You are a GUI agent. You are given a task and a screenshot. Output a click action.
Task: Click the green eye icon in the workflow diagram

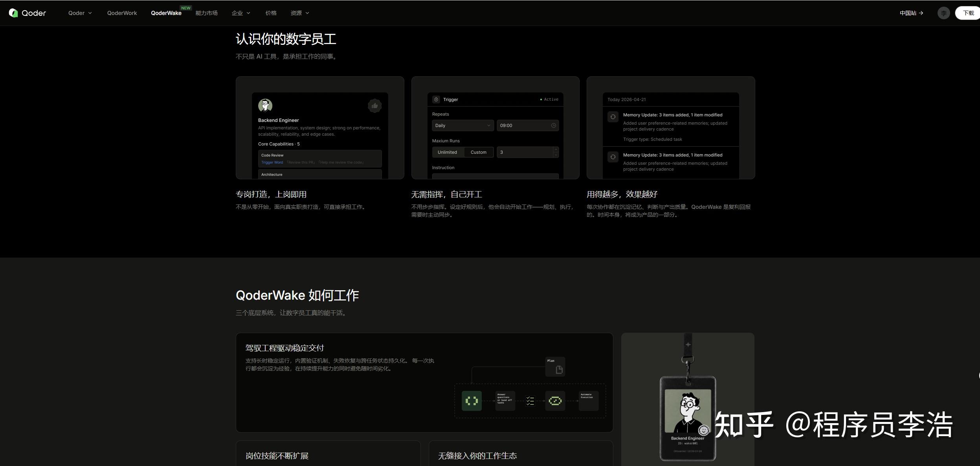click(x=555, y=401)
